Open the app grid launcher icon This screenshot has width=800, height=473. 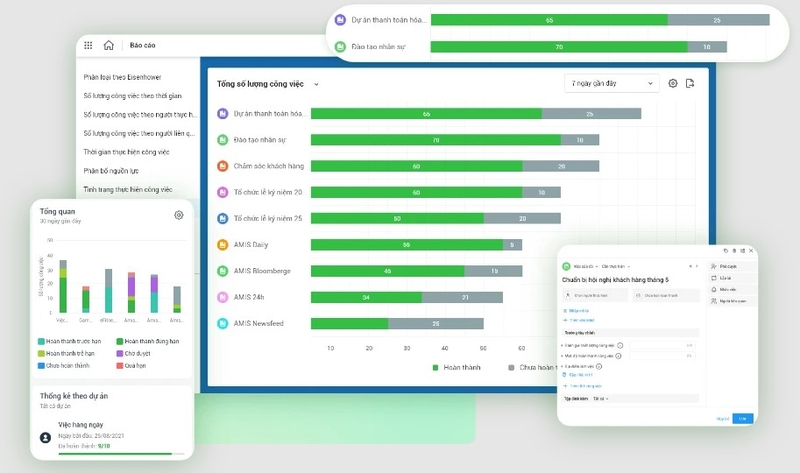coord(88,45)
